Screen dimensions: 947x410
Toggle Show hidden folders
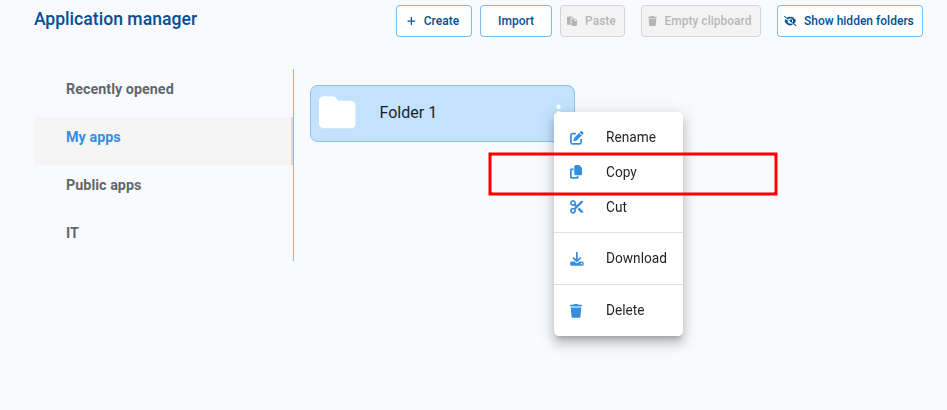(849, 21)
